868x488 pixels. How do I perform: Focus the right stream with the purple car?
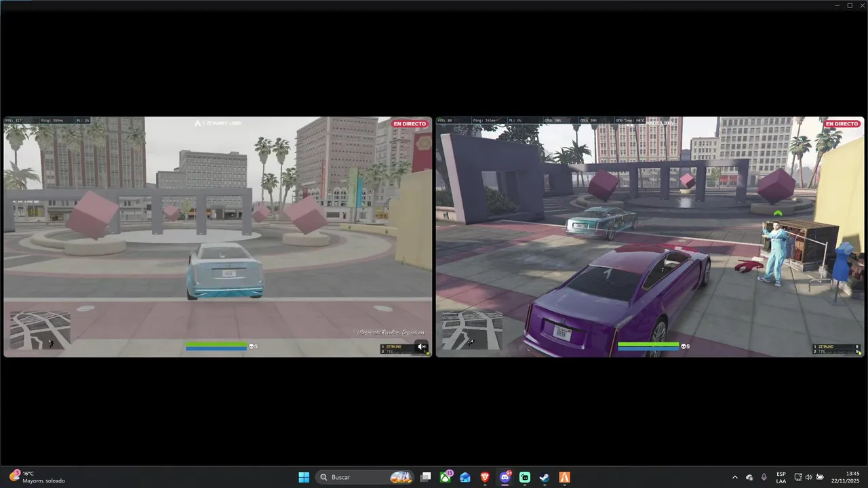click(x=650, y=237)
